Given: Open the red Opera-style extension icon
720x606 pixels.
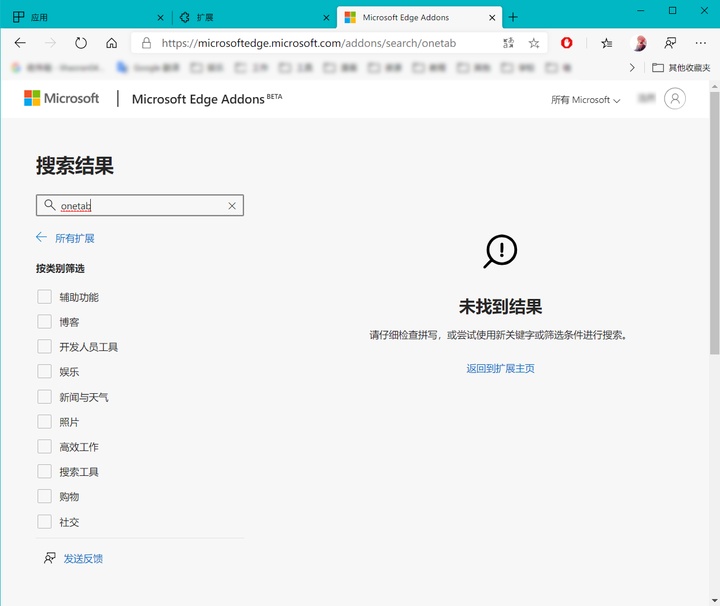Looking at the screenshot, I should [567, 43].
